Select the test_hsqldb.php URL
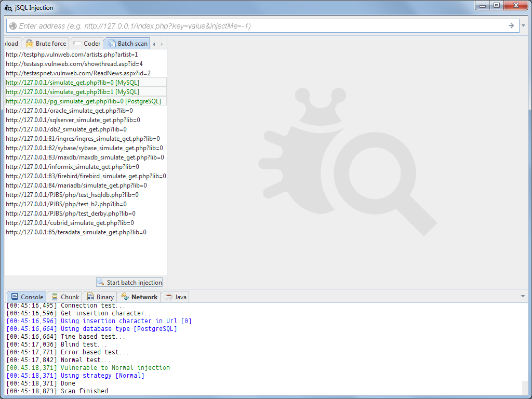The height and width of the screenshot is (399, 532). 86,195
